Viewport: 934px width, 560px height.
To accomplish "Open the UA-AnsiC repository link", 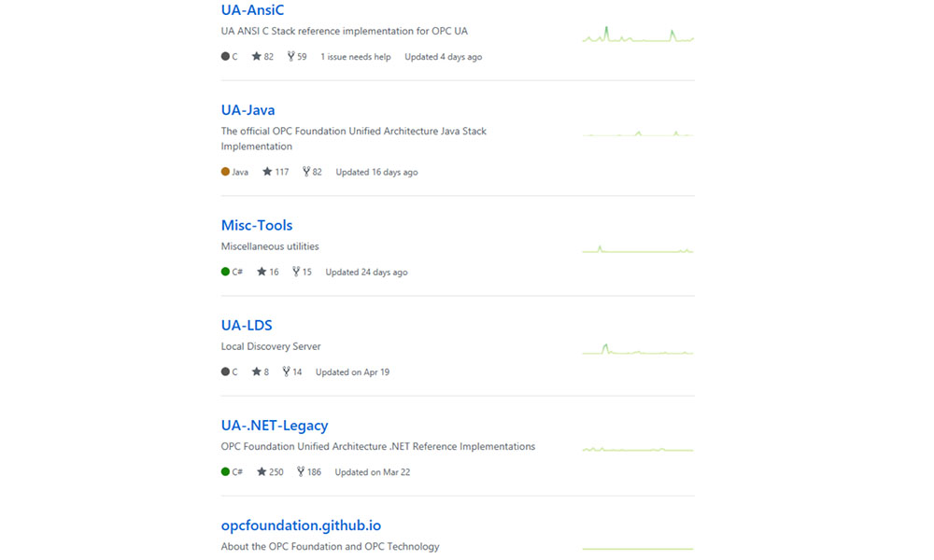I will tap(252, 10).
